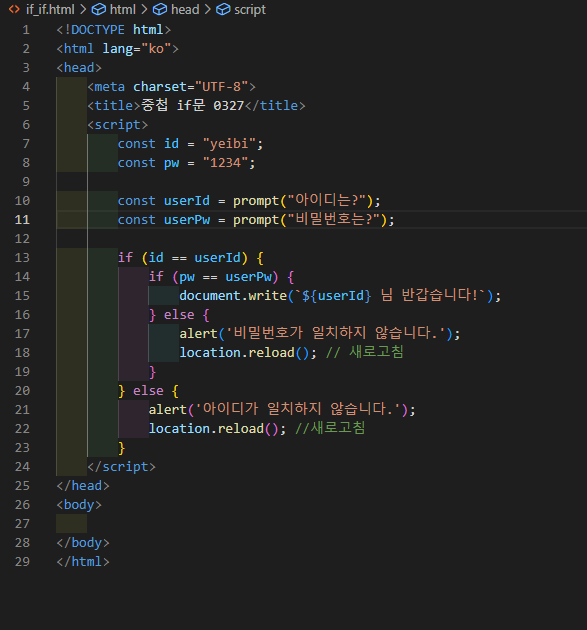Click the string "1234" on line 8

225,163
